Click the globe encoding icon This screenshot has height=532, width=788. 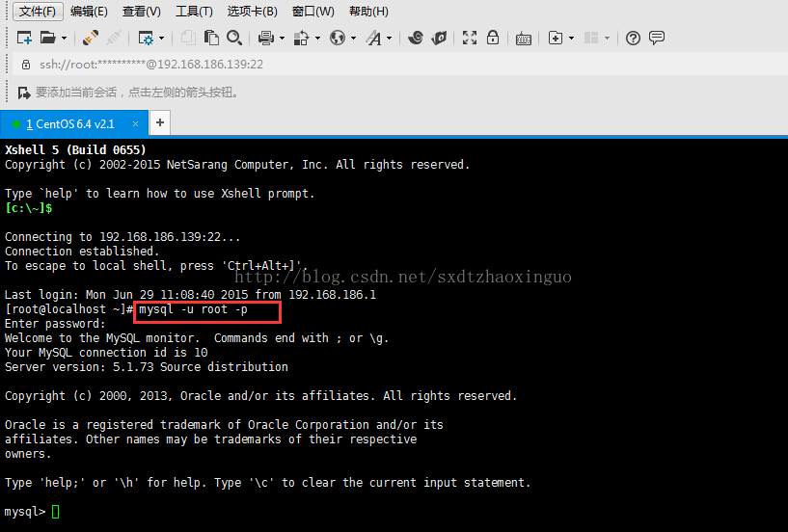(x=338, y=38)
